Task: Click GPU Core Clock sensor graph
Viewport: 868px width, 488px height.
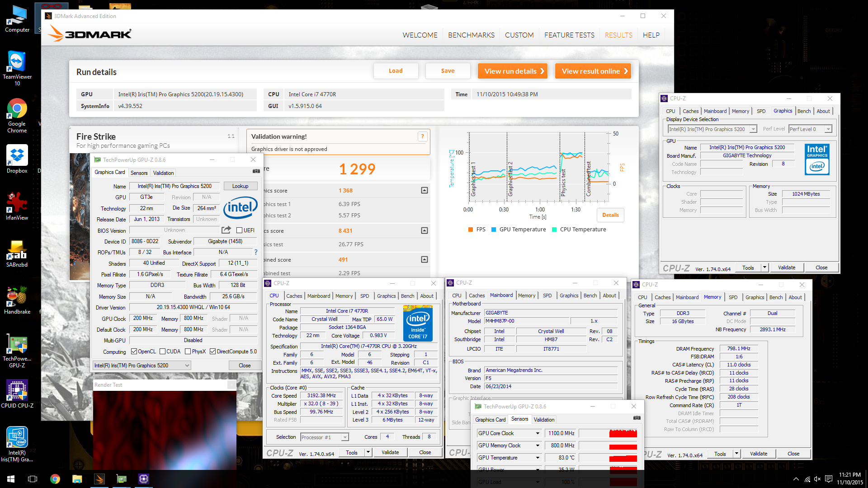Action: click(608, 433)
